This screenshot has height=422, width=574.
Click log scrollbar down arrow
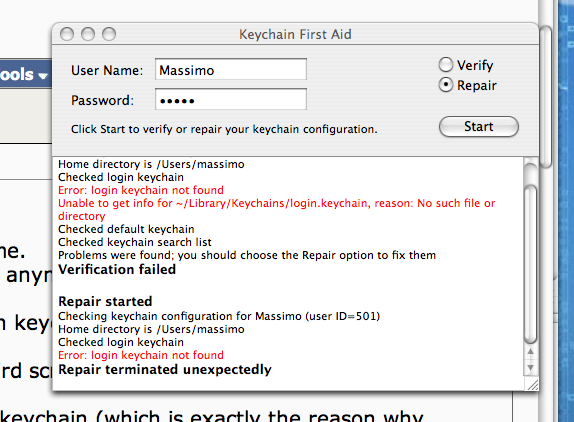click(530, 367)
